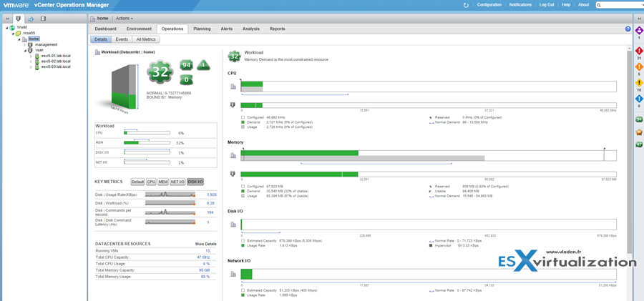Click Faults badge showing 0

[x=187, y=79]
